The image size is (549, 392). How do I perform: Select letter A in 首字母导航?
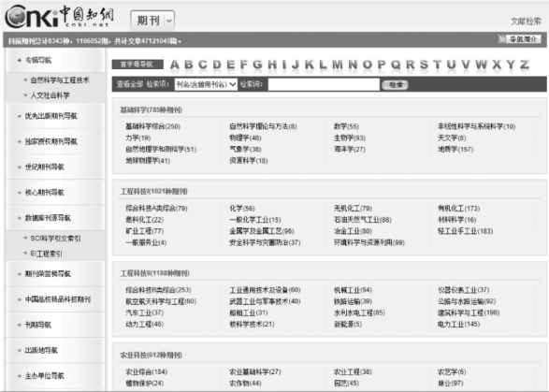tap(175, 65)
